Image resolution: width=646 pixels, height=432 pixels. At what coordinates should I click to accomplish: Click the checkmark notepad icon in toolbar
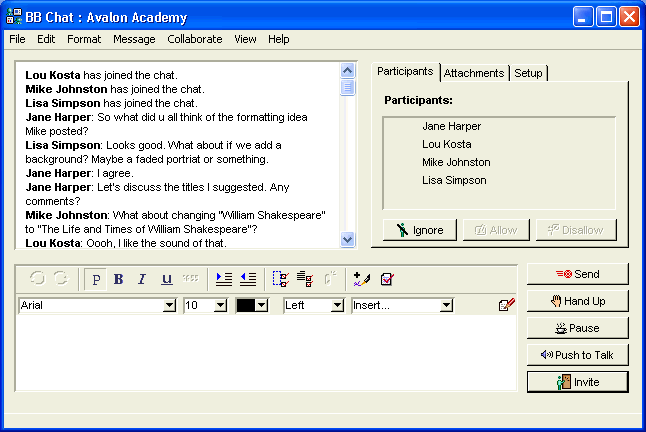386,279
